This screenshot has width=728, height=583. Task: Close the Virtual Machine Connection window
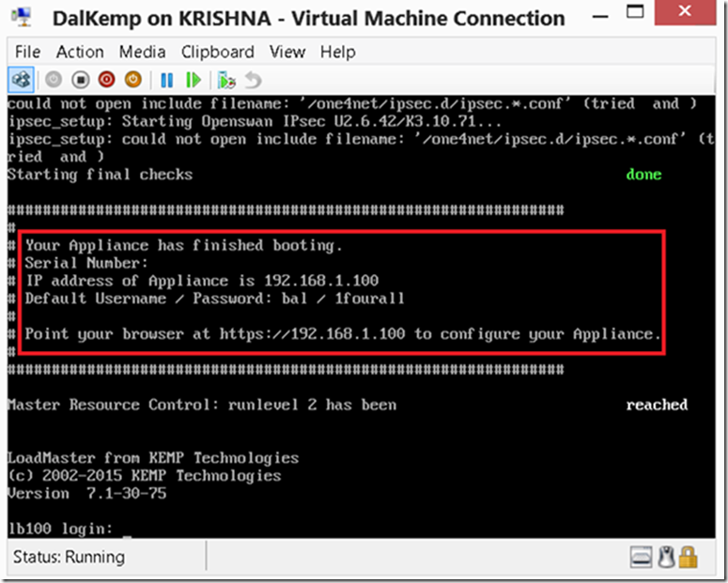[685, 11]
